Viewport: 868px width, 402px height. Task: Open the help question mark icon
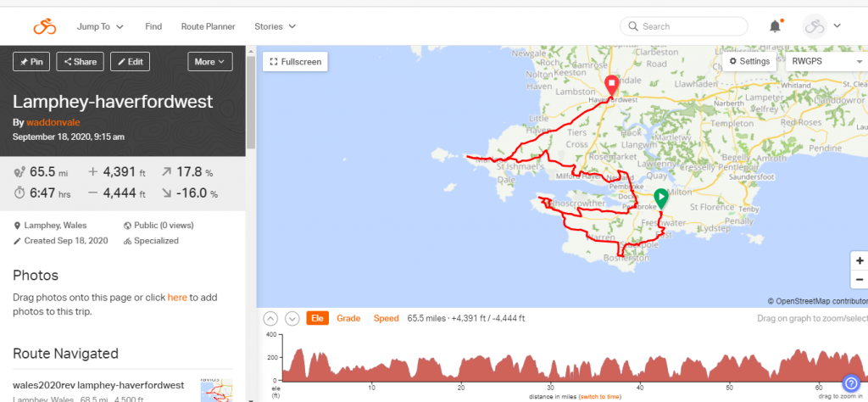tap(851, 383)
